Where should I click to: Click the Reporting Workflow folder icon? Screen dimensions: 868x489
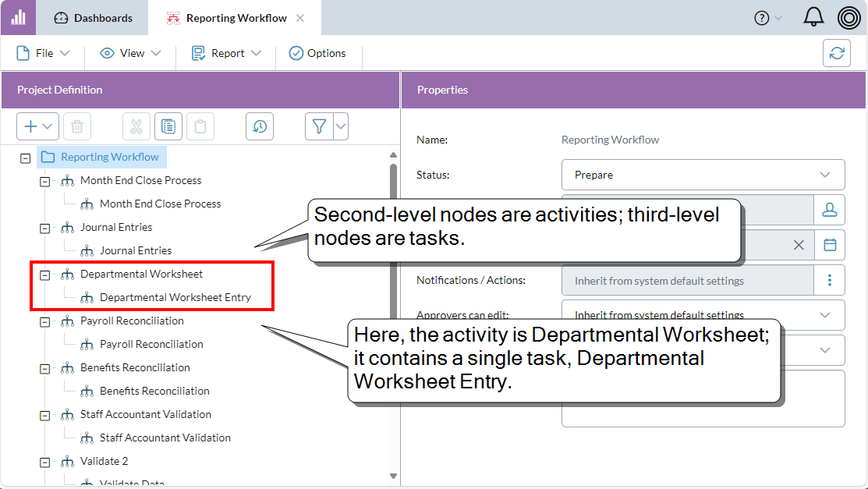tap(48, 158)
